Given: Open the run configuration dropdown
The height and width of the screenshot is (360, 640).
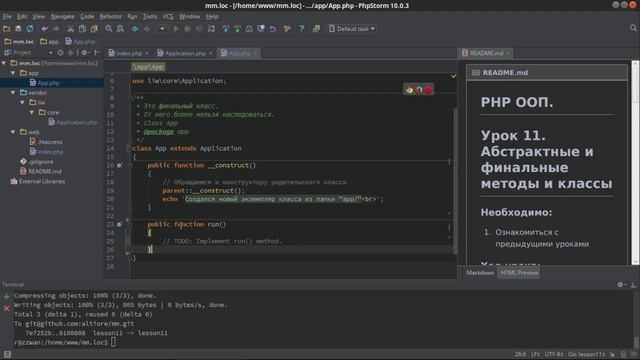Looking at the screenshot, I should click(162, 29).
